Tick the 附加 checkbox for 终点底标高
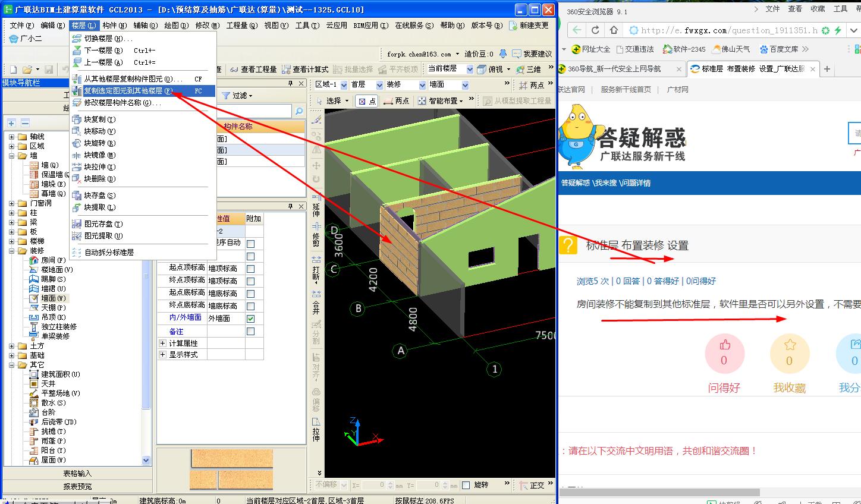Screen dimensions: 861x504 251,306
